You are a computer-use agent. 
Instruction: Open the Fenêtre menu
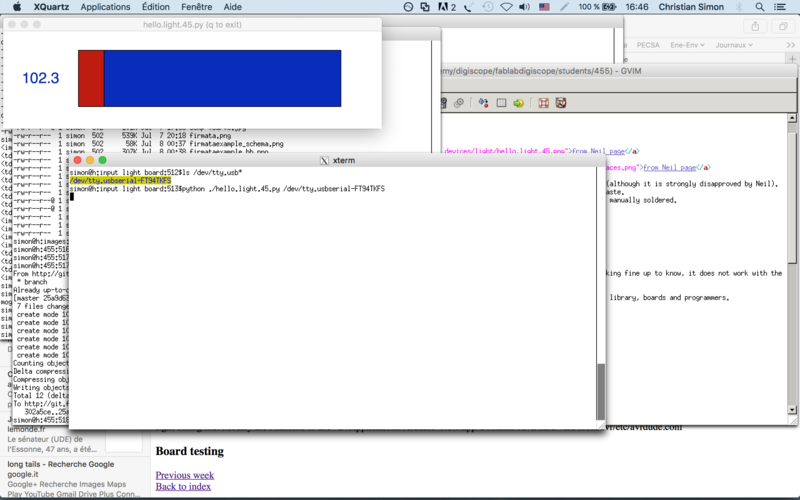point(196,7)
